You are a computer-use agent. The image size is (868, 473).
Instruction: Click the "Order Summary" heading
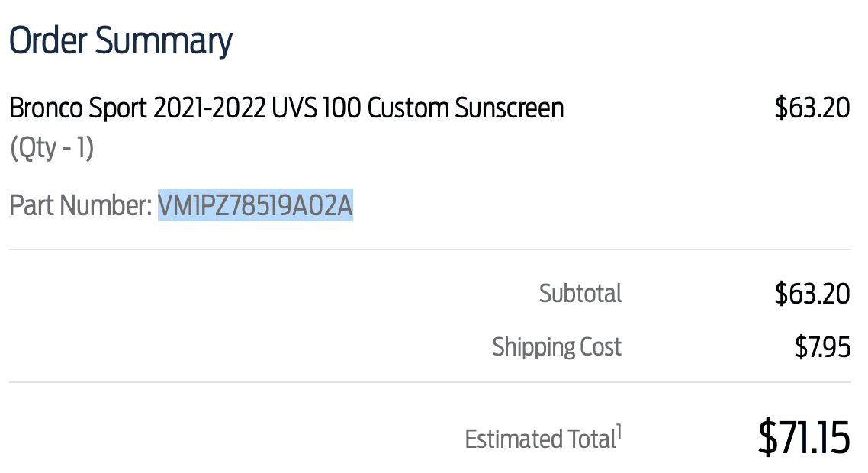point(121,41)
